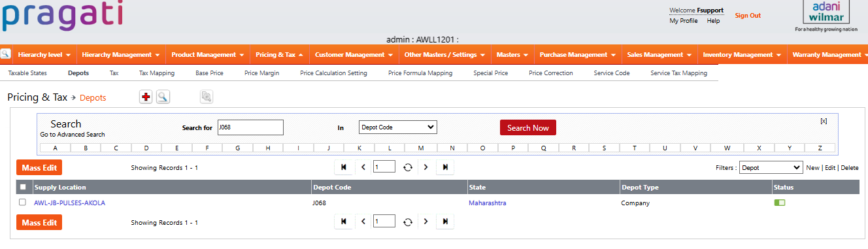Filter by letter M in alphabet bar
The image size is (868, 249).
(421, 148)
